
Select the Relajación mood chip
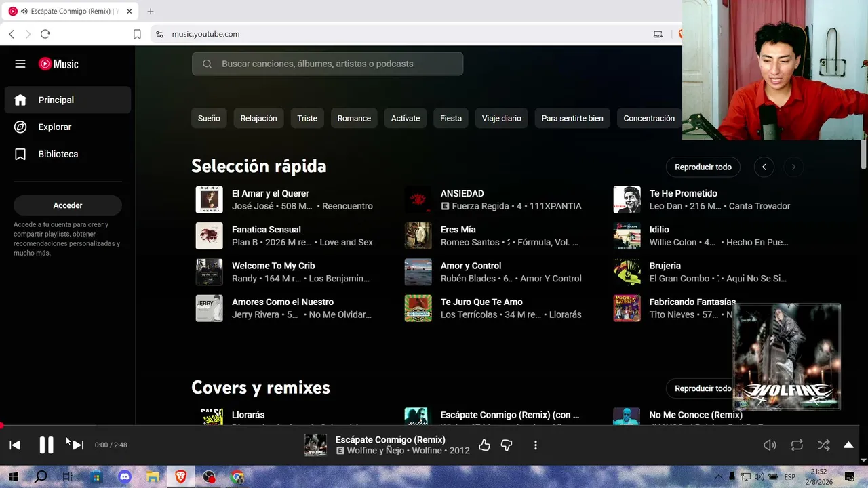pos(258,118)
